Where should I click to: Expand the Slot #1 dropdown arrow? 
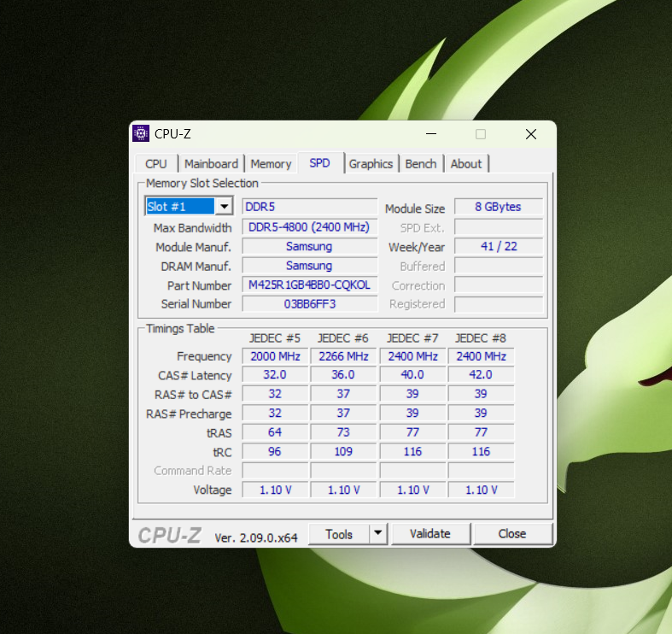[x=224, y=206]
